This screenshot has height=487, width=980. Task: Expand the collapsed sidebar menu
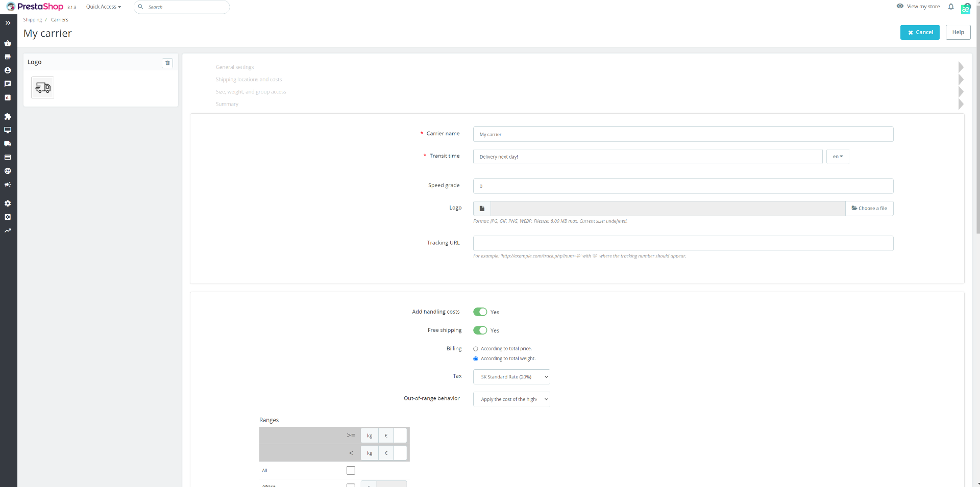click(8, 23)
